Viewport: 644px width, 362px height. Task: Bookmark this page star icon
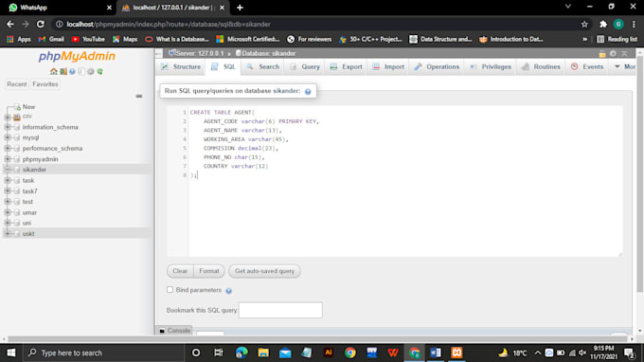[x=584, y=25]
